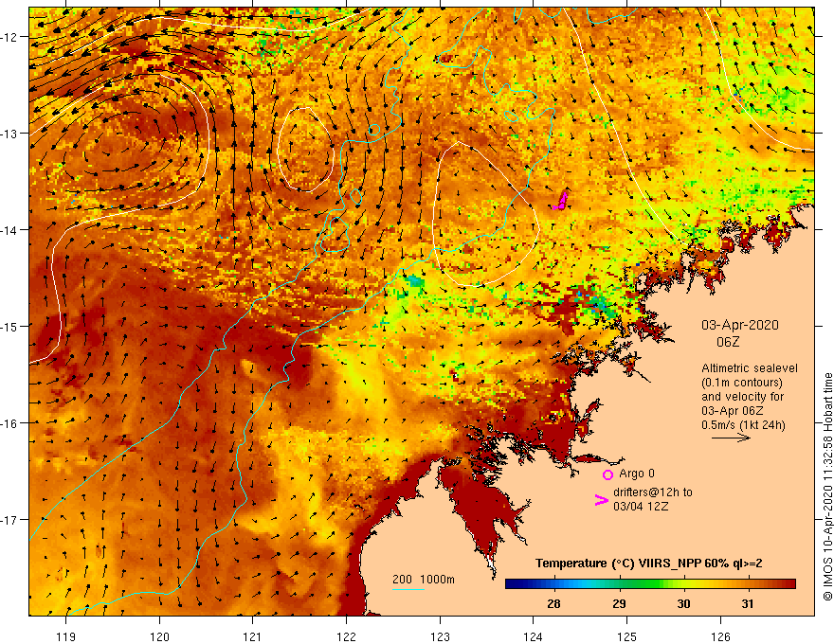834x644 pixels.
Task: Click the colorbar tick label 28
Action: tap(553, 603)
